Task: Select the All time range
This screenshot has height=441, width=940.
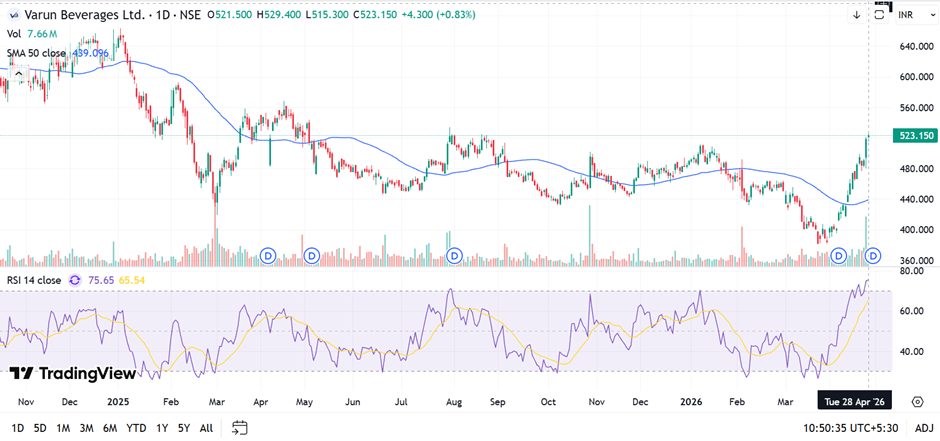Action: tap(206, 428)
